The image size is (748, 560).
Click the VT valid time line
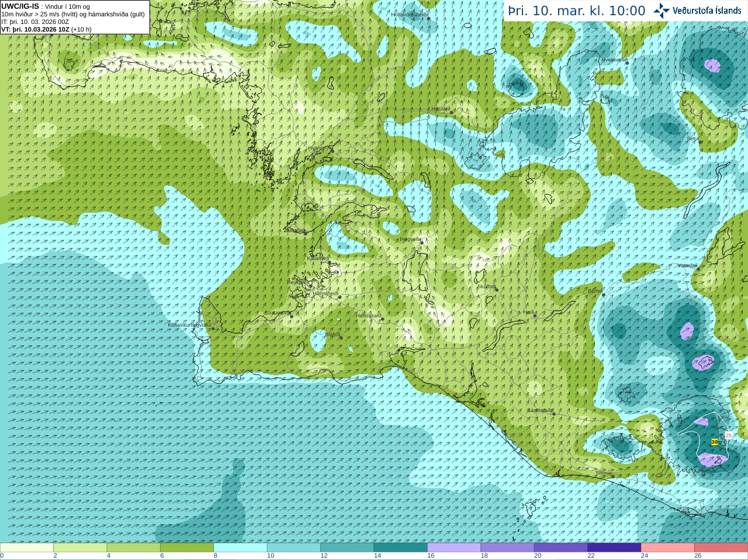46,29
